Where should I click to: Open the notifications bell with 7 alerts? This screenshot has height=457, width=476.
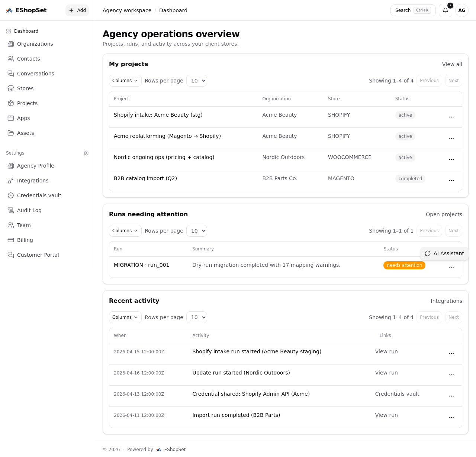tap(445, 10)
